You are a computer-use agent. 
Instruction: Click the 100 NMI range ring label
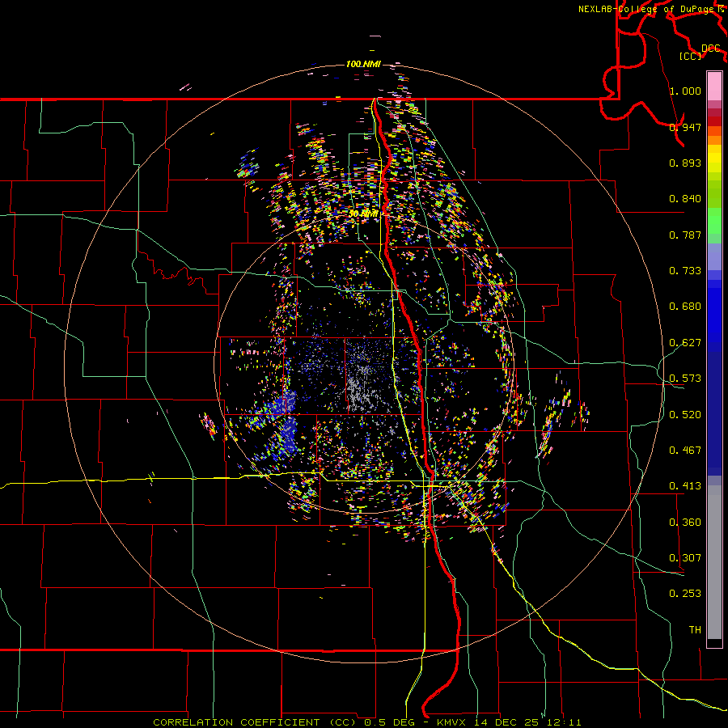tap(363, 64)
